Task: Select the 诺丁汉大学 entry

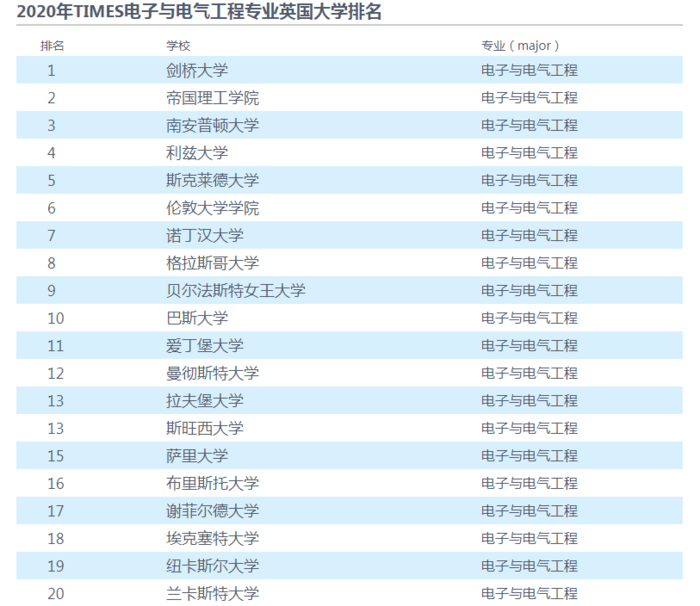Action: [205, 235]
